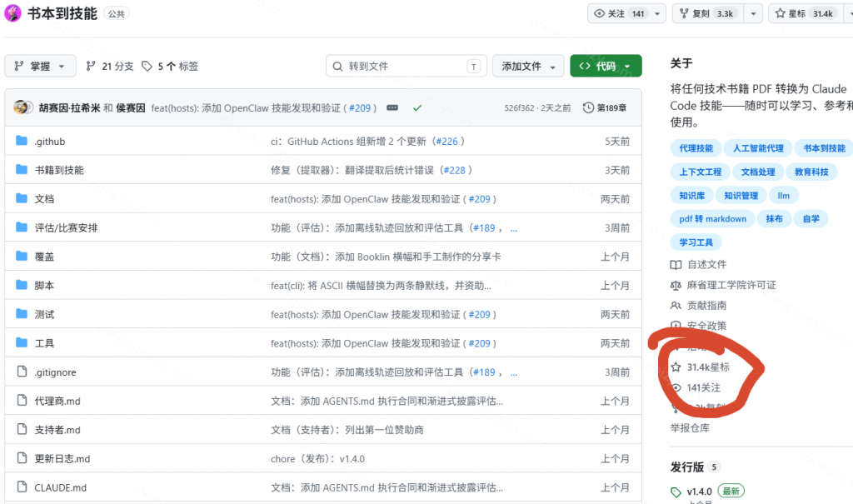Image resolution: width=853 pixels, height=504 pixels.
Task: Click the 141关注 watchers link
Action: click(x=696, y=387)
